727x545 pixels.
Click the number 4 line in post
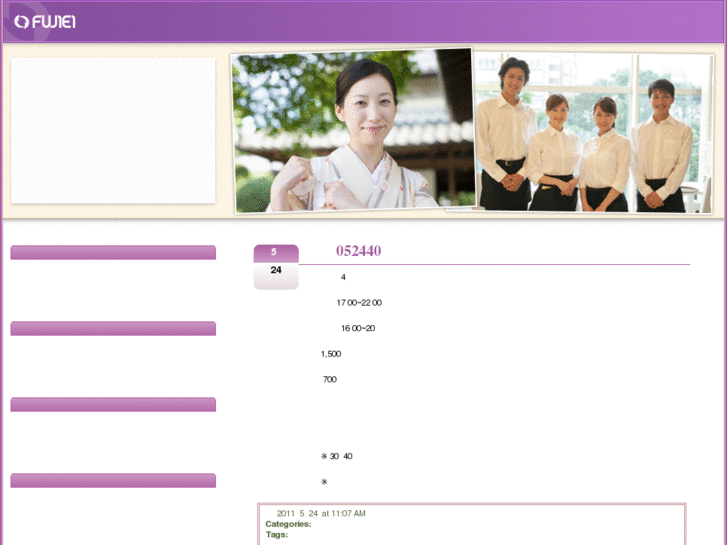[x=343, y=277]
